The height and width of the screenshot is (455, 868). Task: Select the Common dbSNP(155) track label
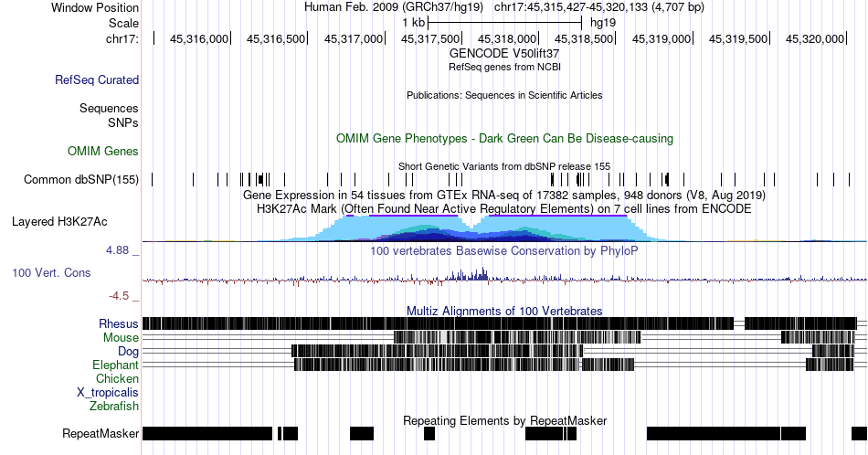point(81,179)
